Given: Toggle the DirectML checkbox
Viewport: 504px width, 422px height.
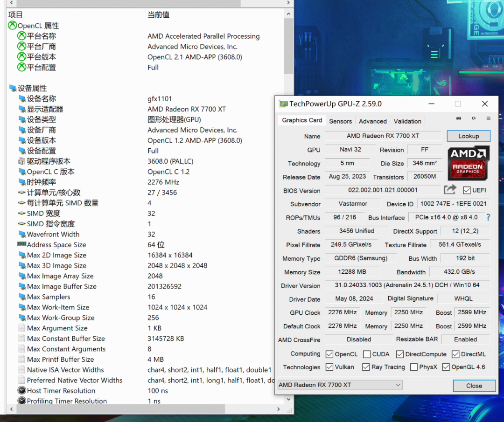Looking at the screenshot, I should point(455,354).
